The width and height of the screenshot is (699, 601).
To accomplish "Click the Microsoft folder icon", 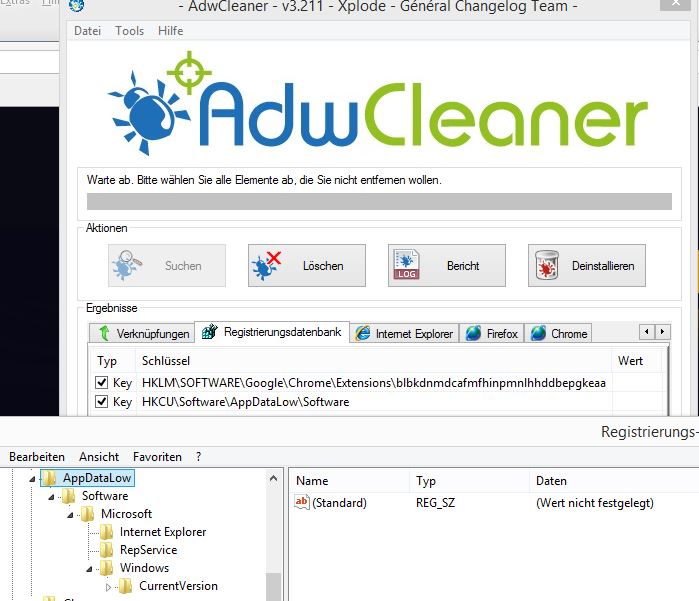I will 87,514.
